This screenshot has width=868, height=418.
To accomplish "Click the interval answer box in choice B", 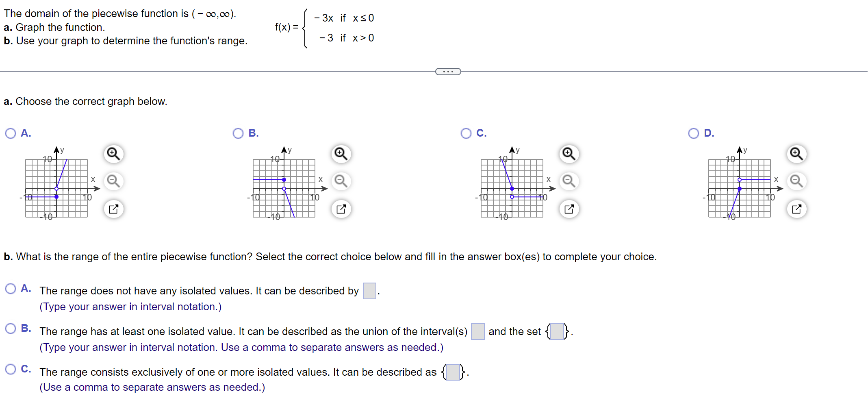I will point(477,331).
